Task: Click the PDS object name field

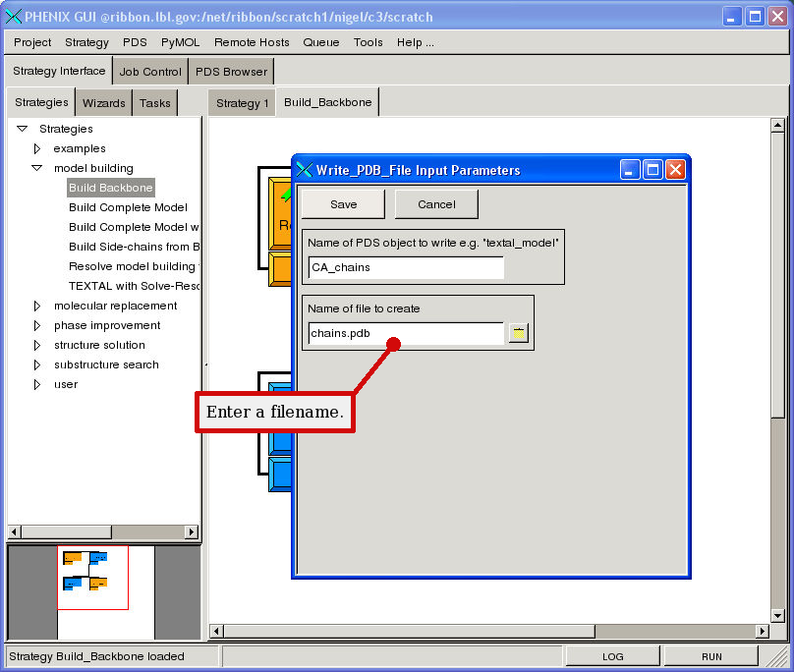Action: pyautogui.click(x=405, y=267)
